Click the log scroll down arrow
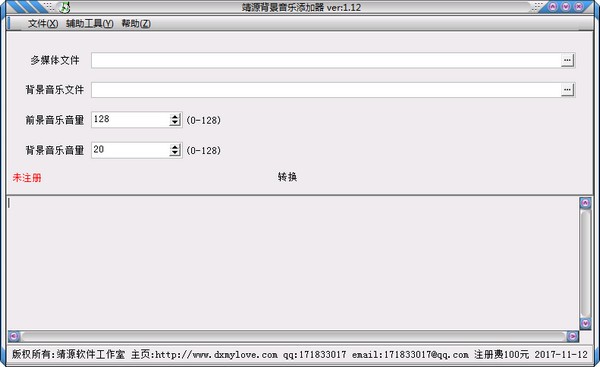This screenshot has height=367, width=600. (585, 323)
